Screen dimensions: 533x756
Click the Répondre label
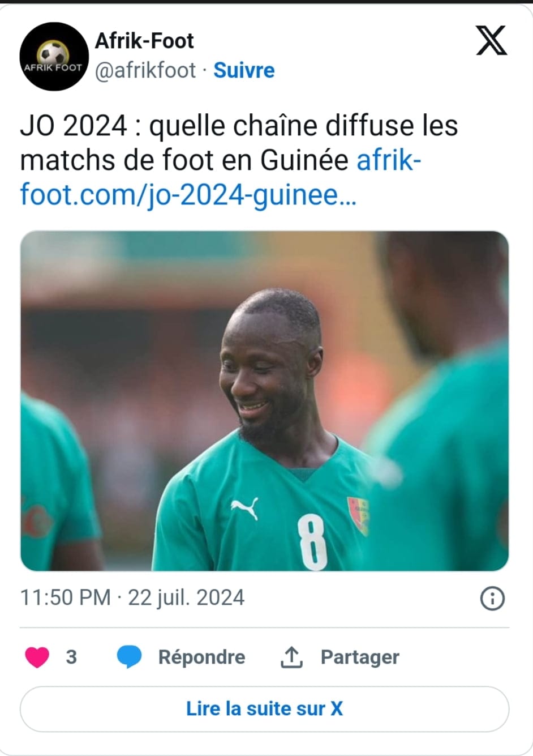coord(201,657)
